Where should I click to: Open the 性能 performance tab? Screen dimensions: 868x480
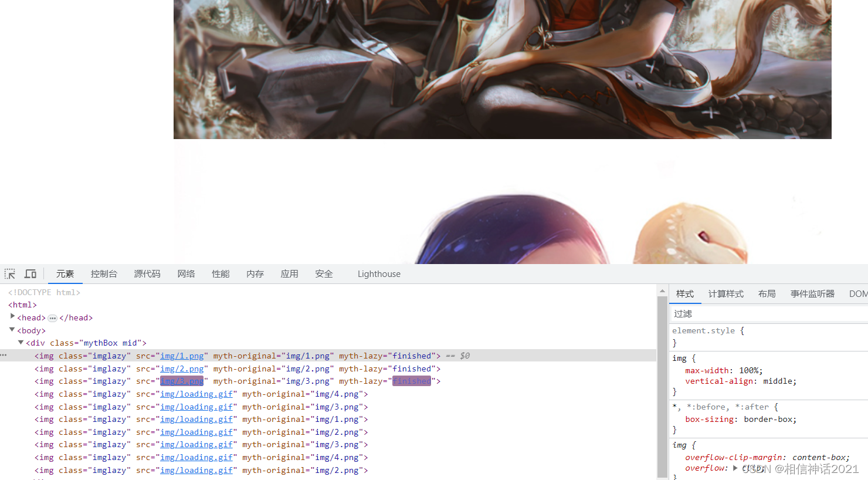221,274
